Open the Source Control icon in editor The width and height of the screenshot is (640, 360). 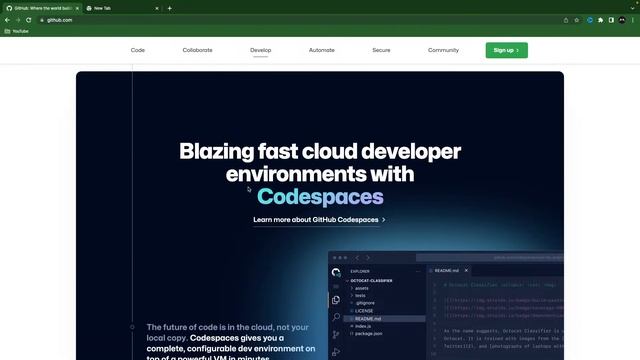[x=336, y=335]
